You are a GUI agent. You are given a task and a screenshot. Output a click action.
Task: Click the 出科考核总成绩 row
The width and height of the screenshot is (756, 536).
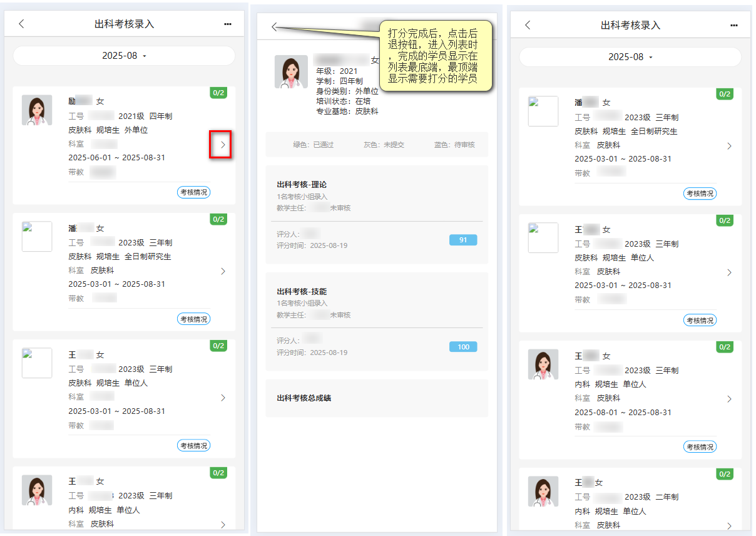pos(377,398)
